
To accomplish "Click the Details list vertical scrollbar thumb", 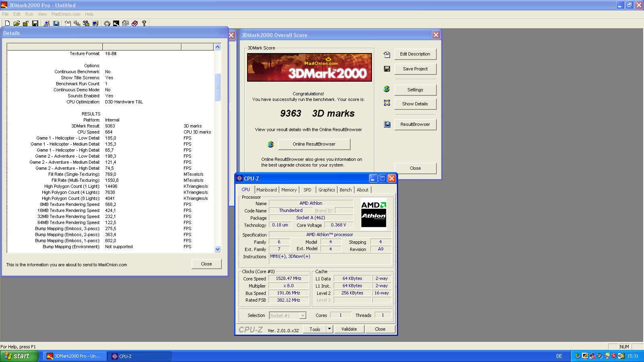I will 217,87.
